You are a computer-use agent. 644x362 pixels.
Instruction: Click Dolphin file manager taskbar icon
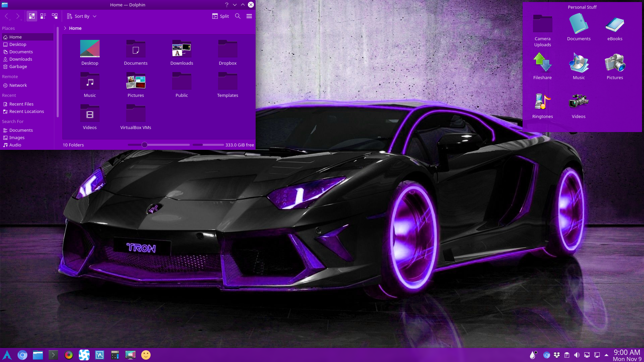pyautogui.click(x=38, y=355)
